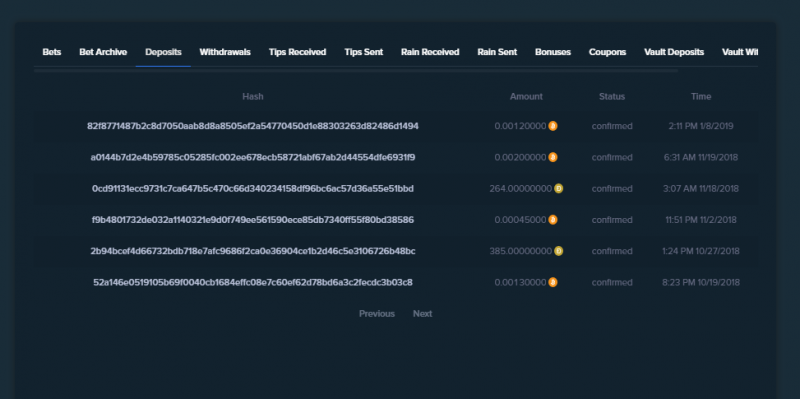Viewport: 800px width, 399px height.
Task: Click the Time column header
Action: click(x=701, y=96)
